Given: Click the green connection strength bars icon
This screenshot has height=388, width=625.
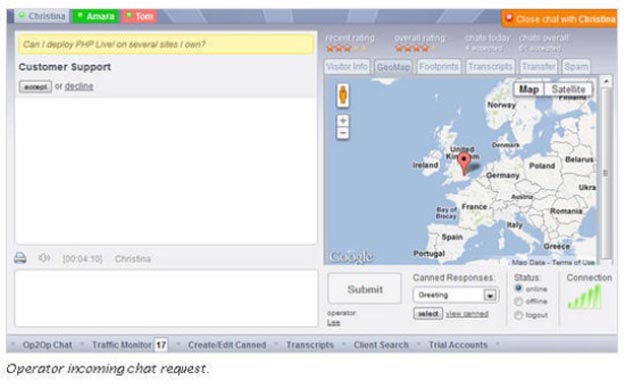Looking at the screenshot, I should [584, 297].
